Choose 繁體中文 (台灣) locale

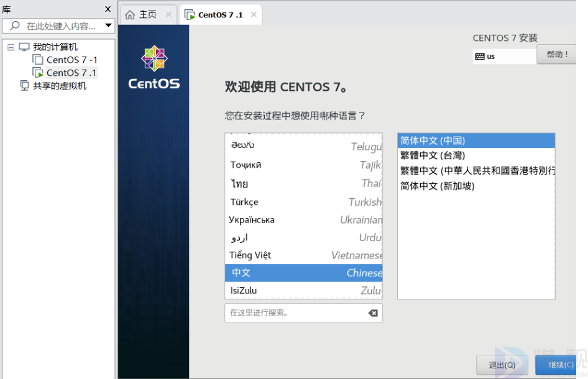coord(475,155)
